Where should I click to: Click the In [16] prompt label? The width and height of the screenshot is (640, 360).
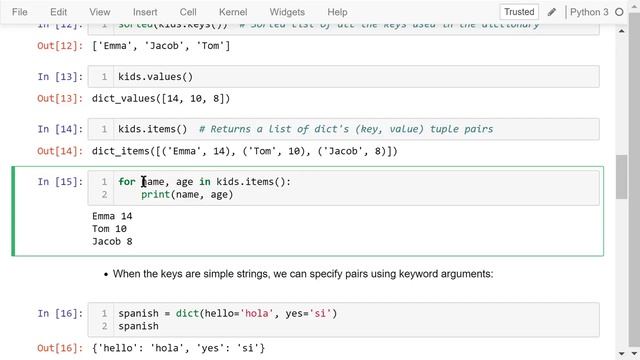point(60,313)
